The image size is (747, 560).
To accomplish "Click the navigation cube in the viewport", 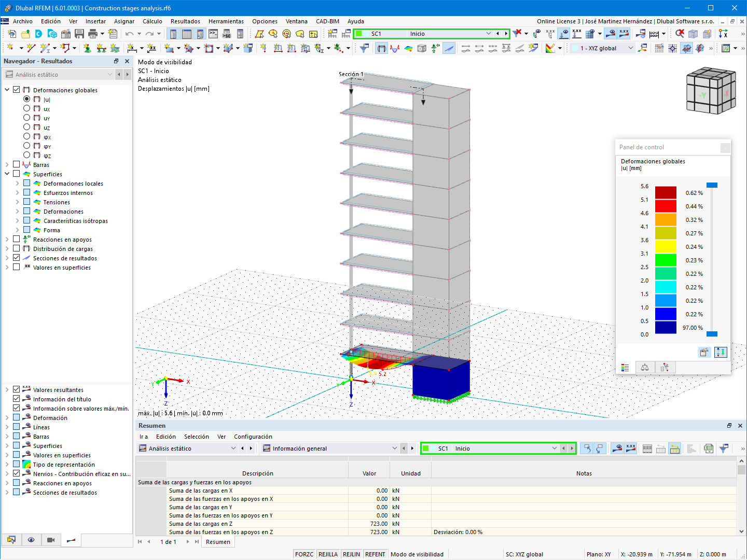I will (711, 91).
